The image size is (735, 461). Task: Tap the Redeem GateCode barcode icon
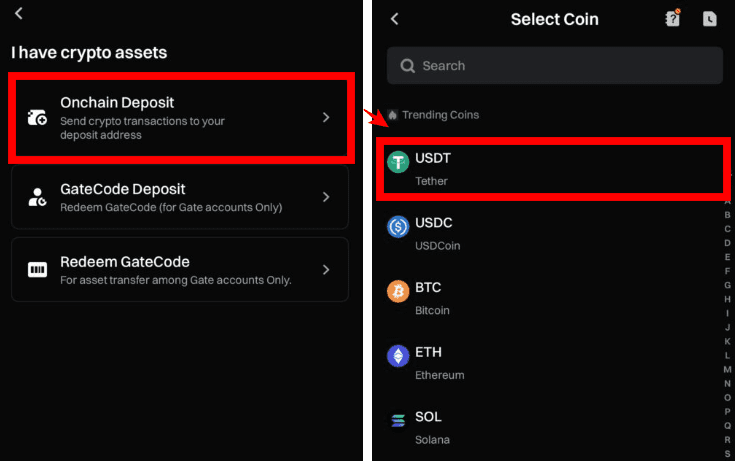click(x=37, y=270)
